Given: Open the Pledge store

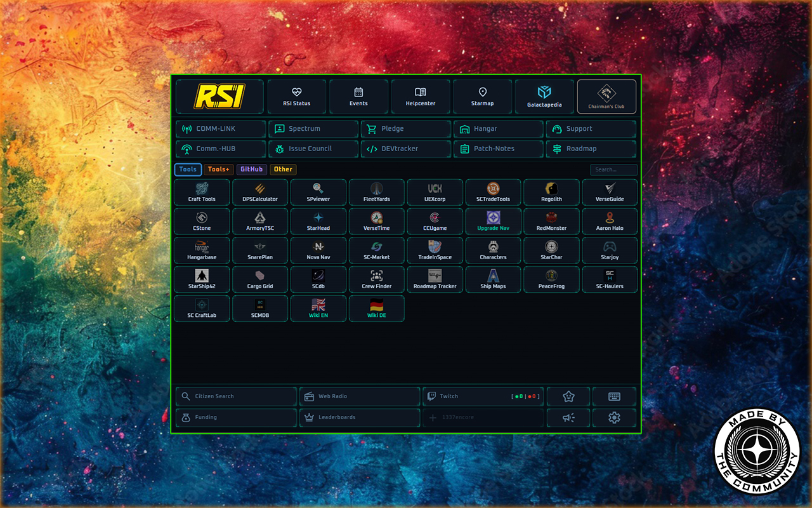Looking at the screenshot, I should tap(406, 129).
